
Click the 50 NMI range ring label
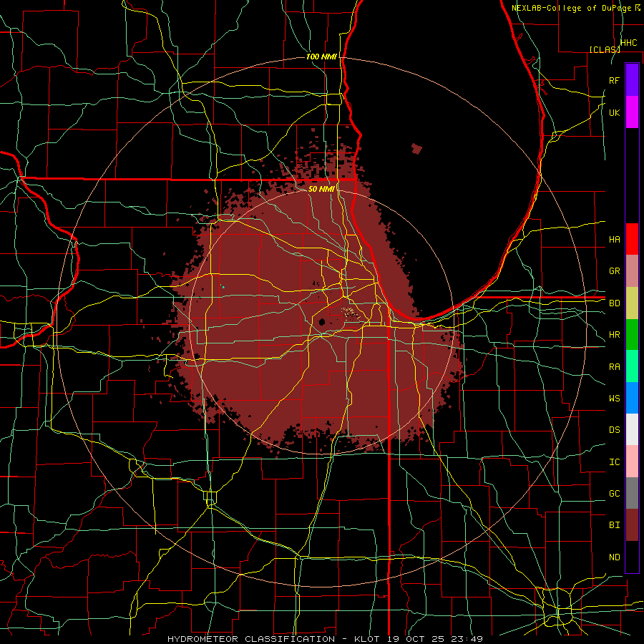tap(321, 189)
